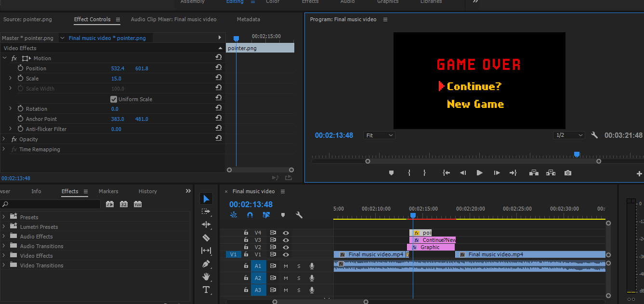The height and width of the screenshot is (304, 644).
Task: Show overflow workspaces chevron
Action: point(475,1)
